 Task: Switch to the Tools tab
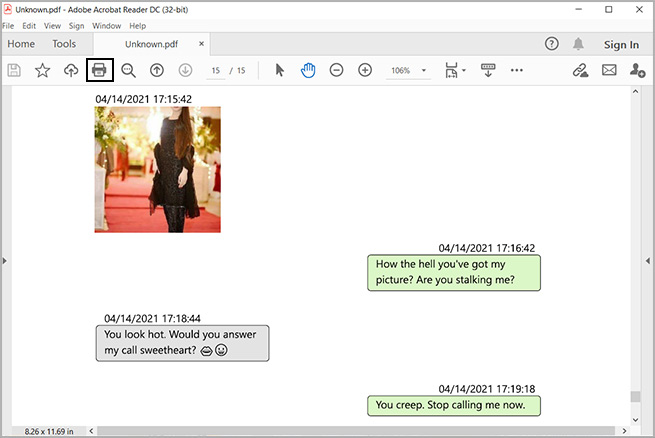(x=64, y=44)
